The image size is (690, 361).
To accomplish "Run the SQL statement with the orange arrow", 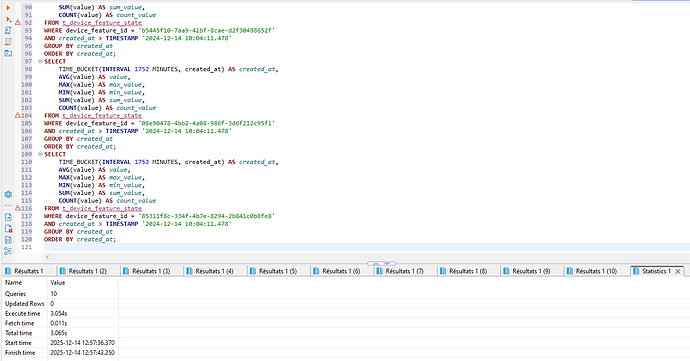I will pos(8,7).
